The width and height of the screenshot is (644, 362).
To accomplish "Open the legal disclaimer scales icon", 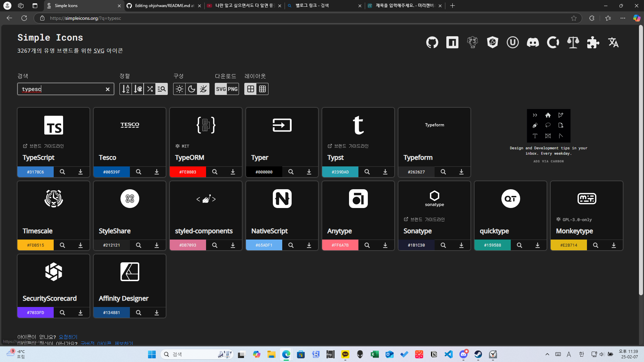I will coord(573,42).
